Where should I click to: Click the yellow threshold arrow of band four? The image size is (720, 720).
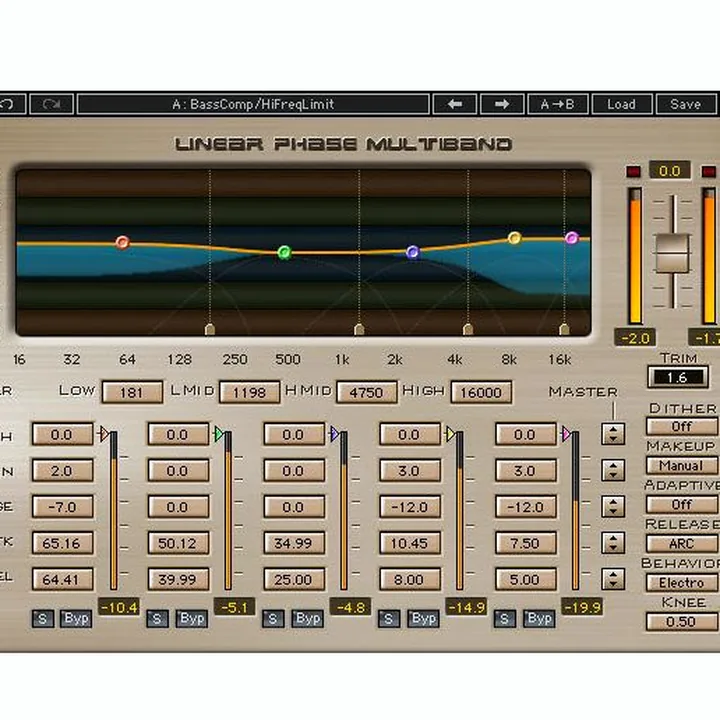point(450,433)
